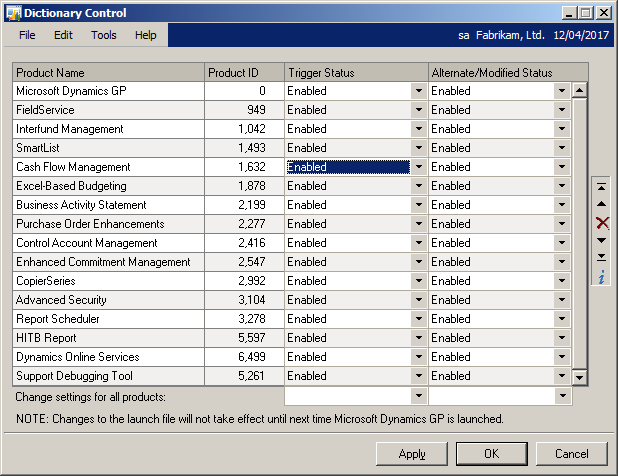Click Fabrikam, Ltd. company name
Image resolution: width=618 pixels, height=476 pixels.
[510, 35]
